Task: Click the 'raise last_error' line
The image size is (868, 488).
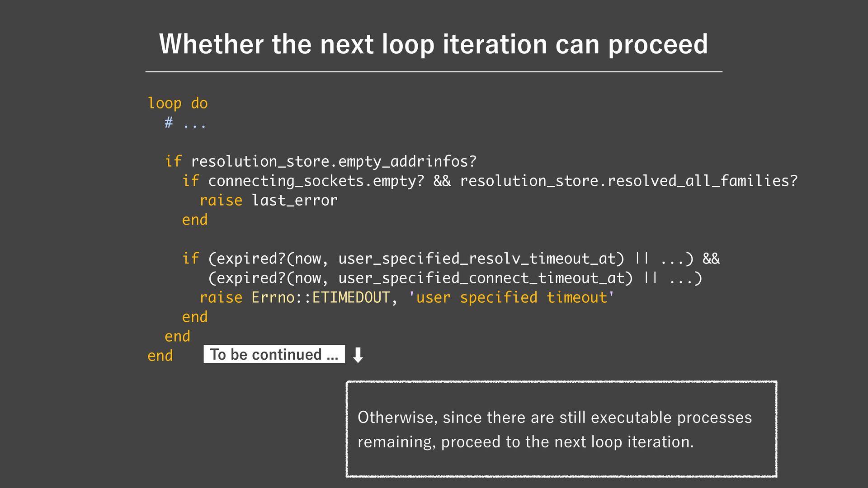Action: [269, 200]
